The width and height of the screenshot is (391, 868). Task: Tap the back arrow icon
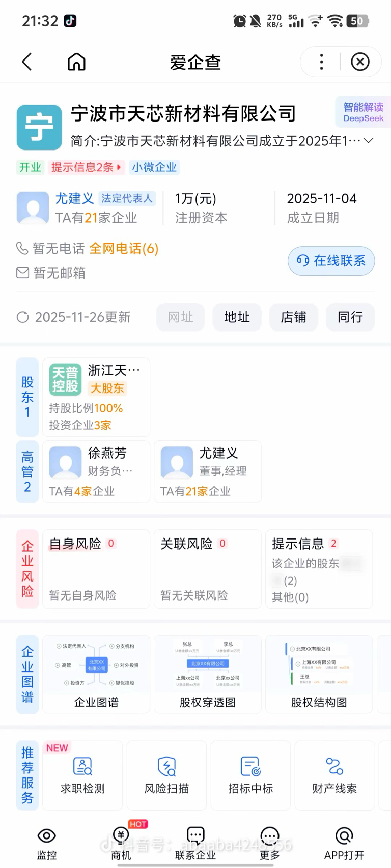coord(27,62)
